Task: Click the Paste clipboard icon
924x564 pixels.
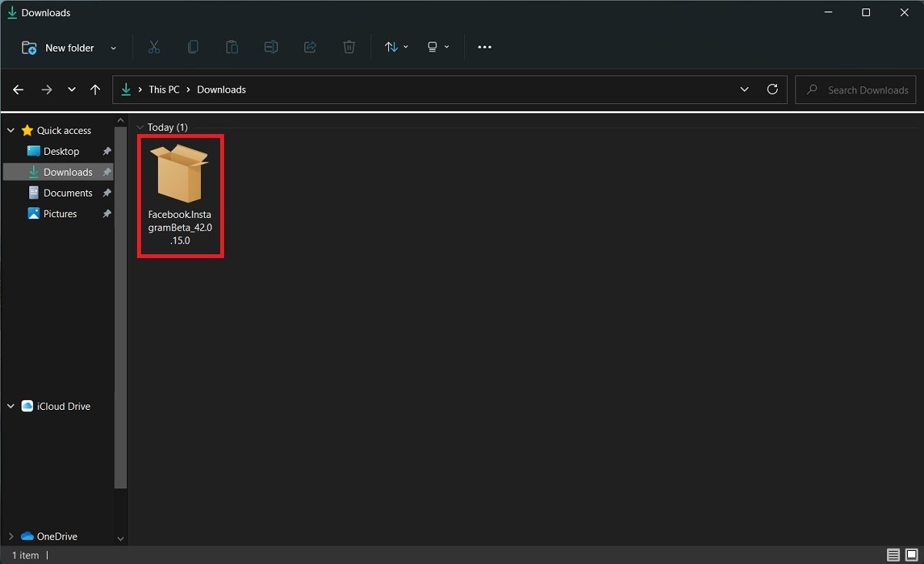Action: 232,47
